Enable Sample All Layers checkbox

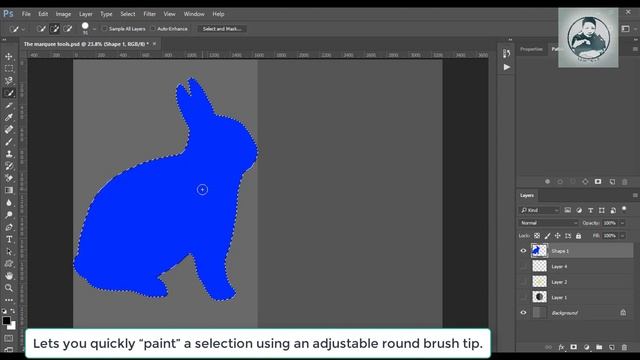pyautogui.click(x=104, y=29)
